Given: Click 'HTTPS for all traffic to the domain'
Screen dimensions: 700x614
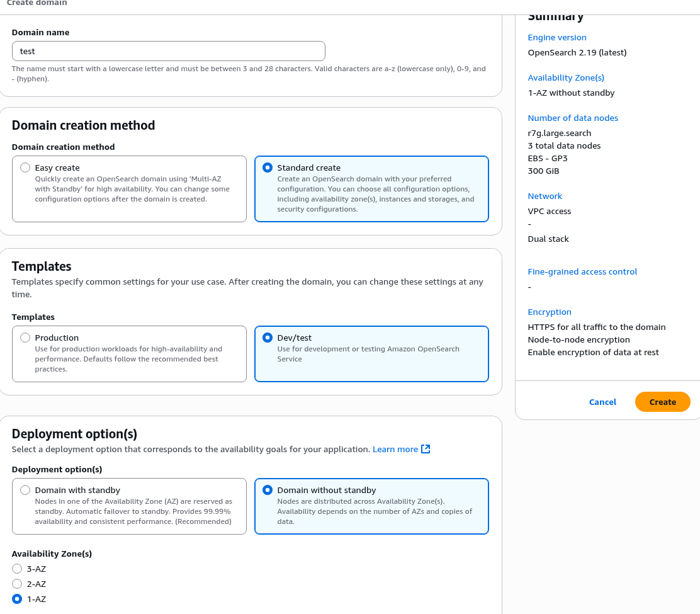Looking at the screenshot, I should pyautogui.click(x=596, y=327).
